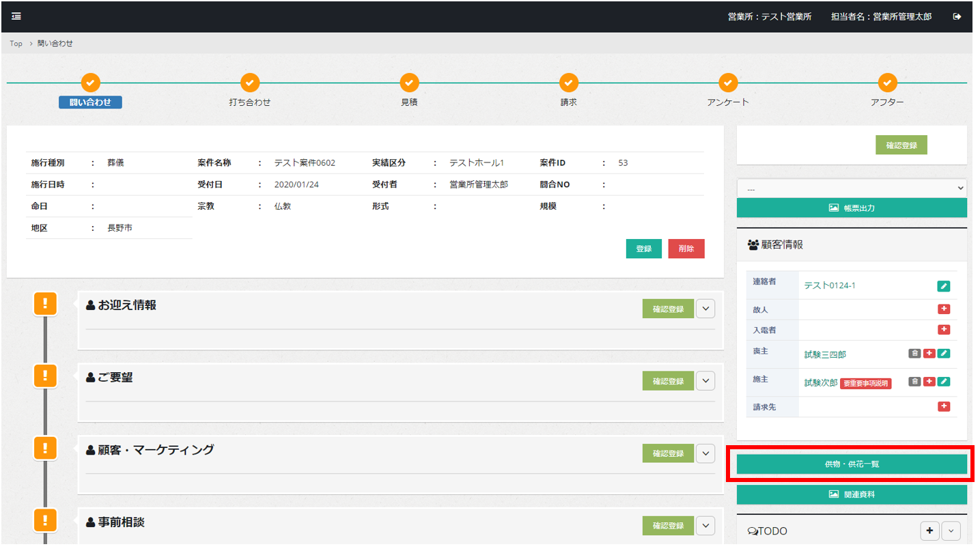980x551 pixels.
Task: Open the hamburger menu in top bar
Action: pos(16,16)
